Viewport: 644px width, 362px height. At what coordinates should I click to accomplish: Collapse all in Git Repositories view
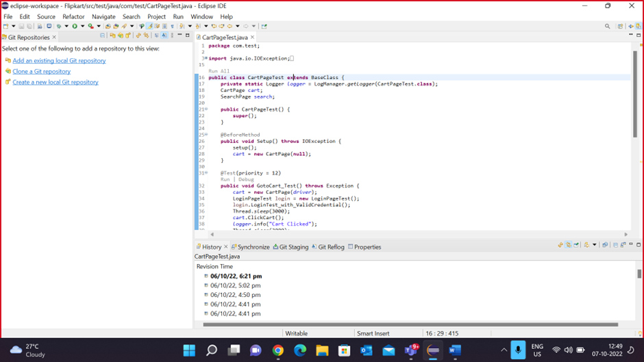point(102,36)
